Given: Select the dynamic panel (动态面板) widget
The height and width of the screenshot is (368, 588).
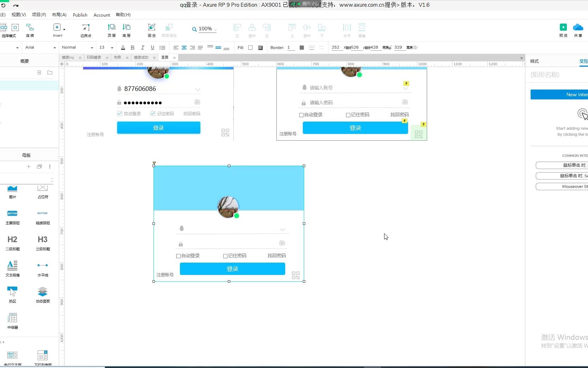Looking at the screenshot, I should point(43,294).
